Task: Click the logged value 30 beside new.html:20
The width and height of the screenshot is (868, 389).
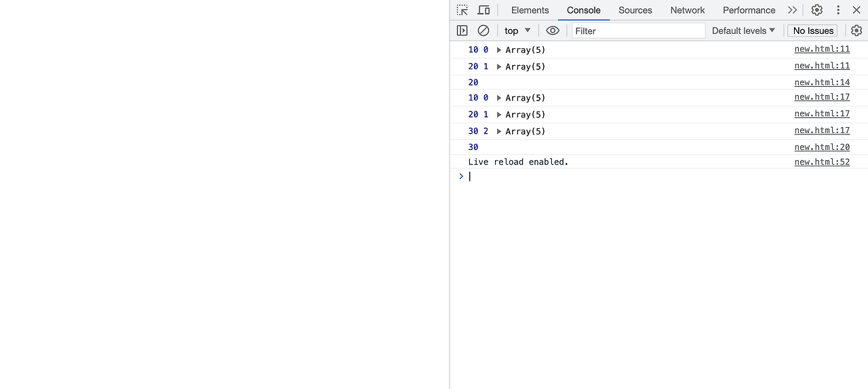Action: [473, 147]
